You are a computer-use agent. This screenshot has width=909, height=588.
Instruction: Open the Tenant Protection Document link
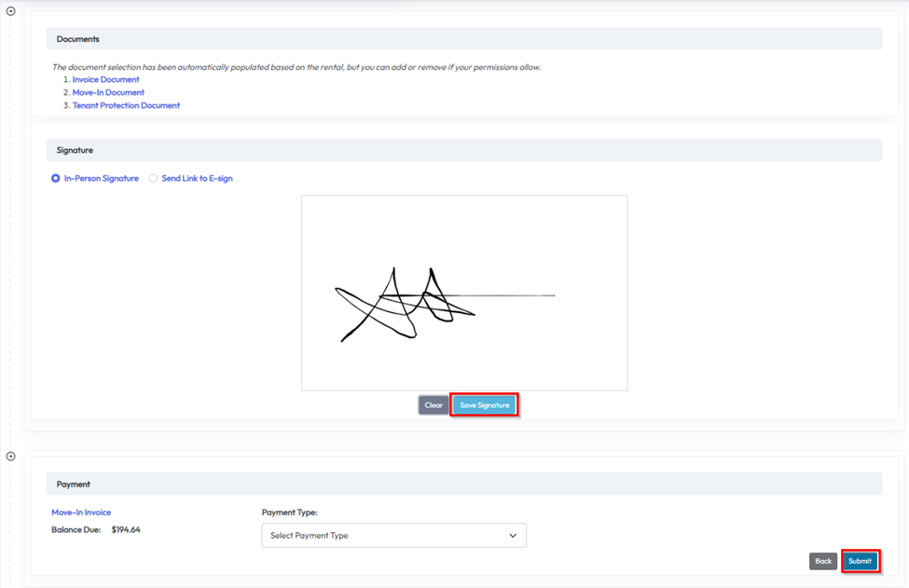coord(126,105)
